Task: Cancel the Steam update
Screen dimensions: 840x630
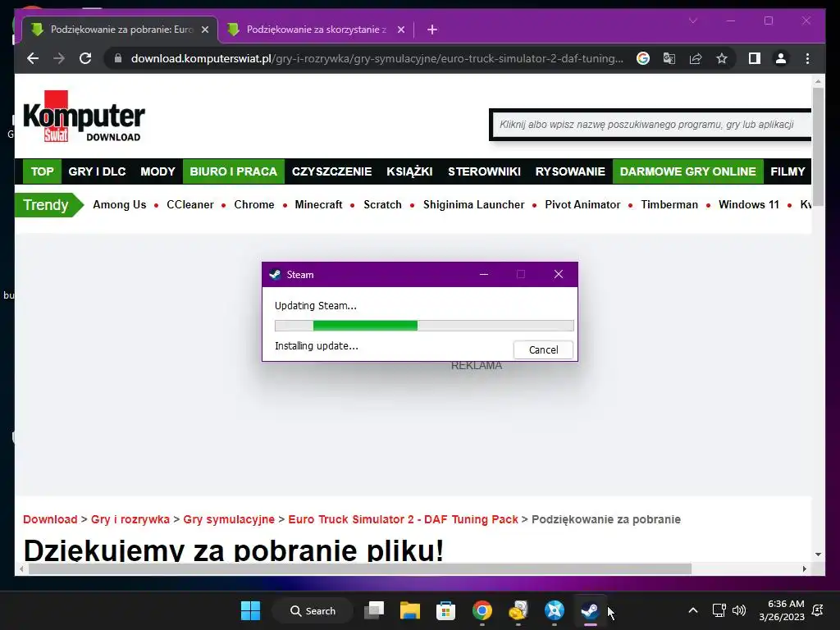Action: click(543, 349)
